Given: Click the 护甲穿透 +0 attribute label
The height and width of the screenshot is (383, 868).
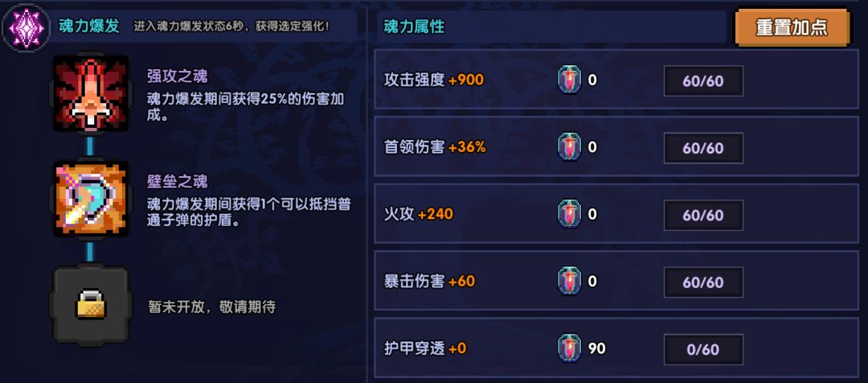Looking at the screenshot, I should 425,349.
